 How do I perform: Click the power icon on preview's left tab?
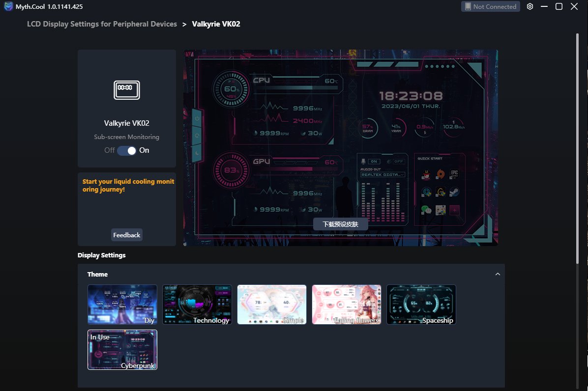[197, 118]
